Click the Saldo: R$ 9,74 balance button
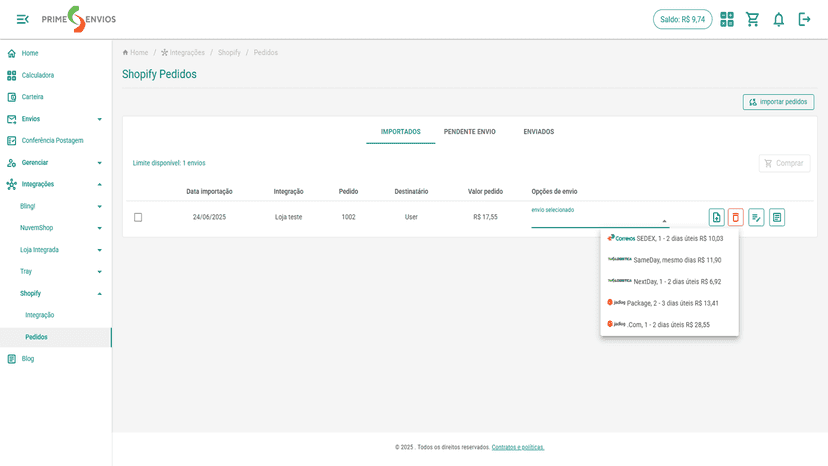Image resolution: width=828 pixels, height=466 pixels. [x=682, y=20]
